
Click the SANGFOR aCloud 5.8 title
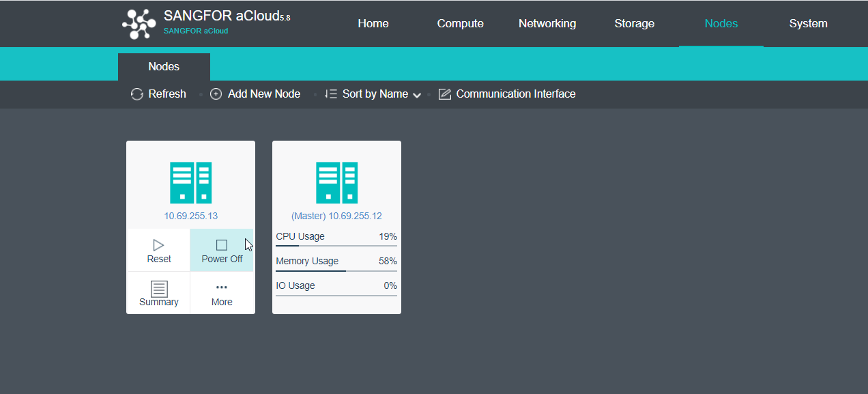click(227, 16)
